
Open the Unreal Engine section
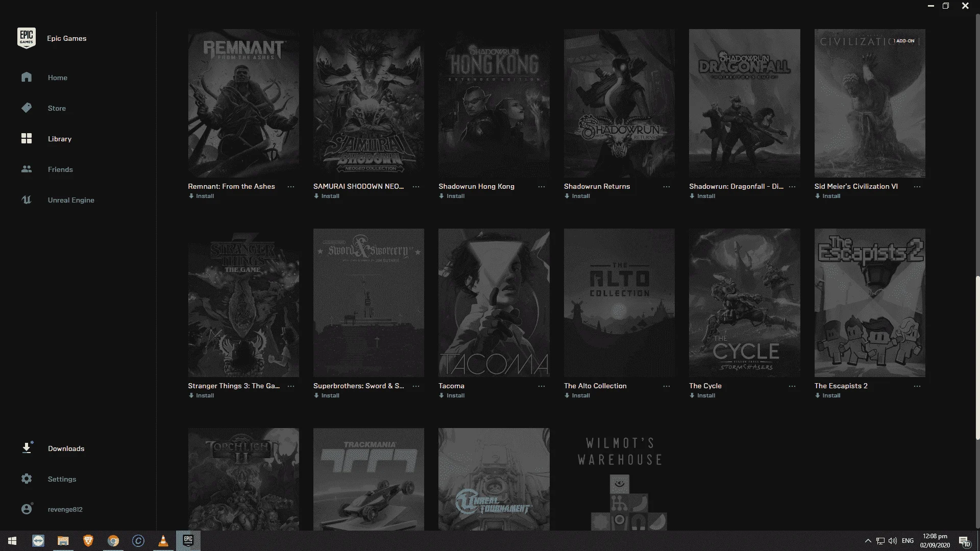point(71,200)
